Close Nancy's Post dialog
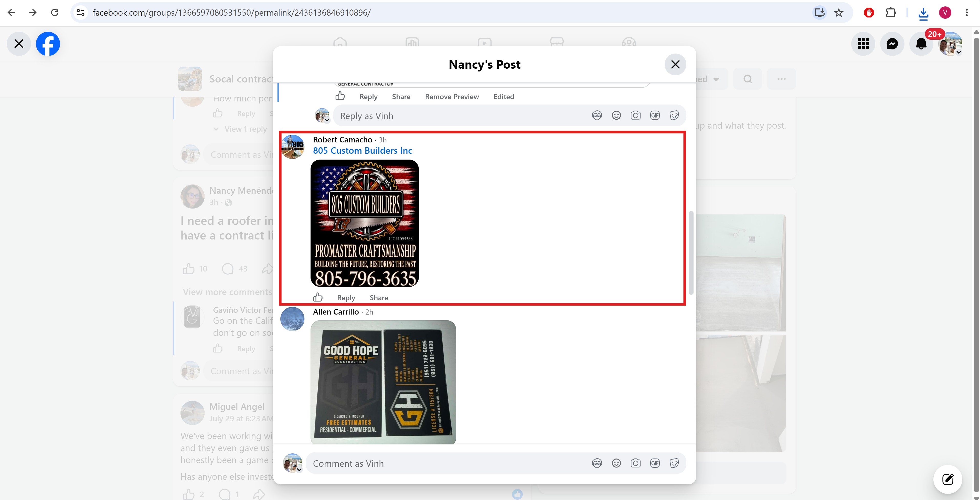The image size is (980, 500). click(x=675, y=64)
